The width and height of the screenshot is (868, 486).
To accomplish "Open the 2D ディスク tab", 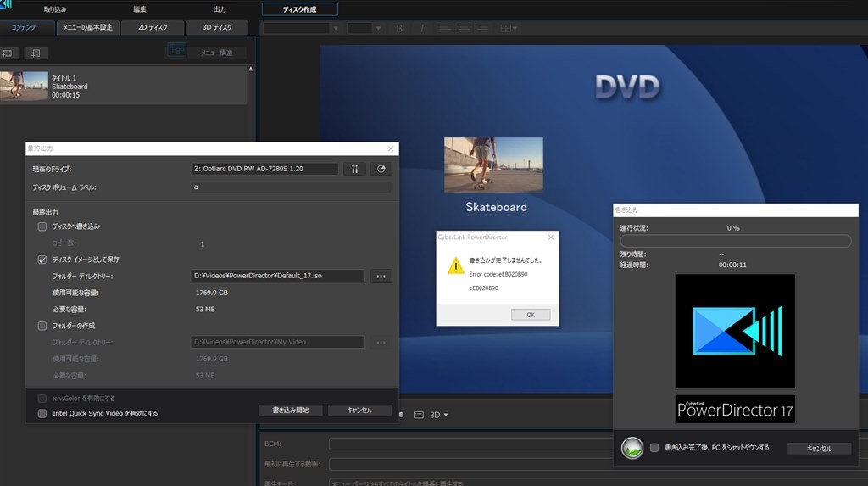I will pyautogui.click(x=153, y=27).
